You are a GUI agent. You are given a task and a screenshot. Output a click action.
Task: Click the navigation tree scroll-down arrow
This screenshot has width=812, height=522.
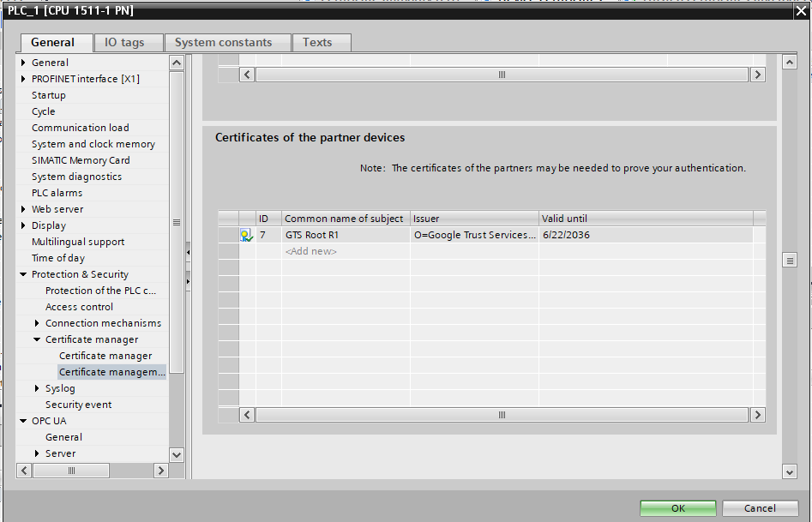pyautogui.click(x=177, y=454)
